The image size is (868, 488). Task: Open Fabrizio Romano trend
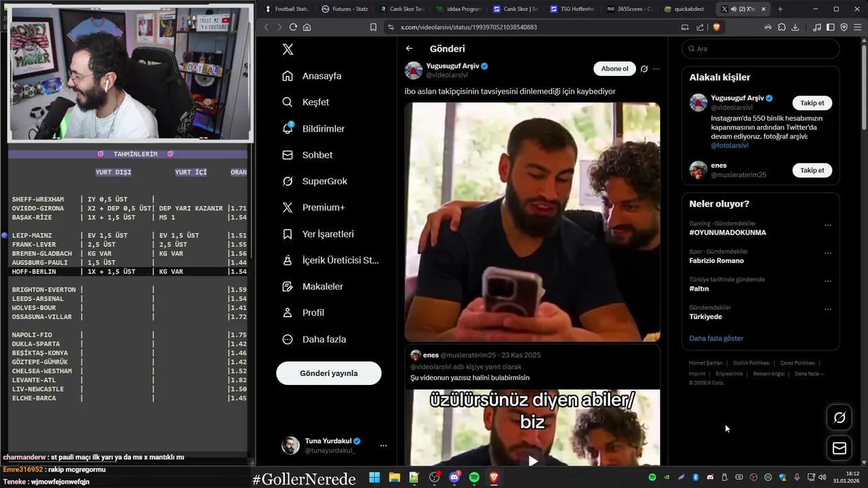click(x=716, y=261)
